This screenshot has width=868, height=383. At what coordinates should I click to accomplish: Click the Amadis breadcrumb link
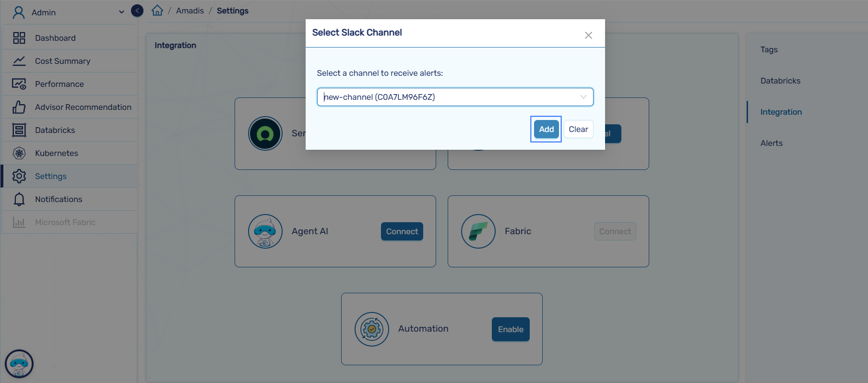(x=190, y=11)
